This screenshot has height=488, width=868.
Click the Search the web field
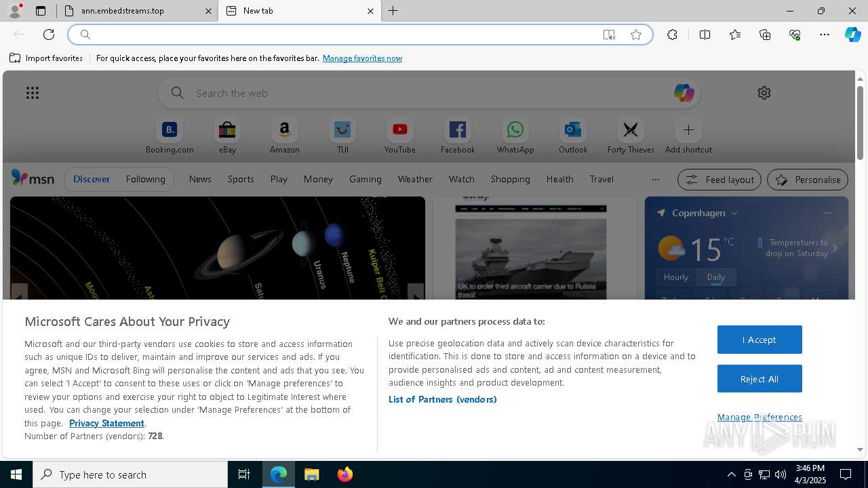(x=429, y=93)
